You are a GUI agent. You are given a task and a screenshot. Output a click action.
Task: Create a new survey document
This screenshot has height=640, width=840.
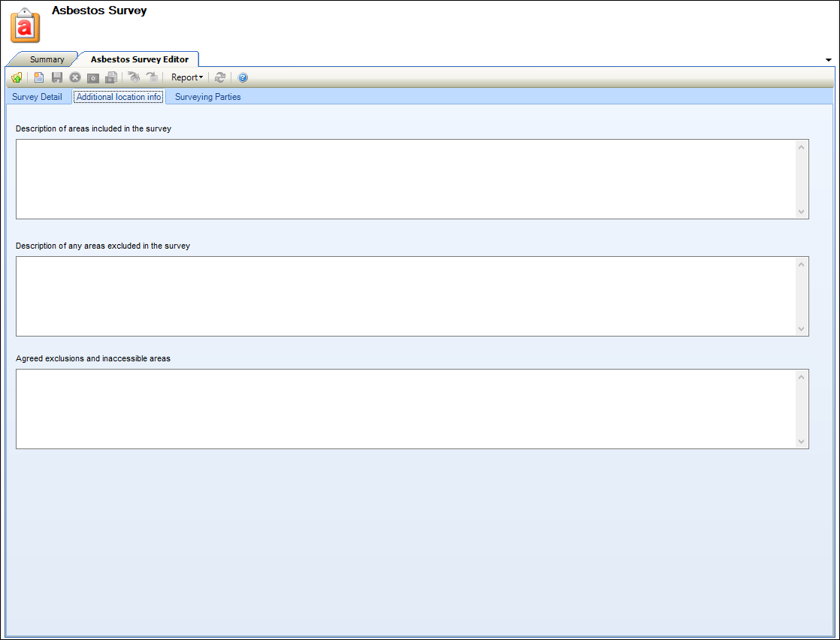tap(39, 77)
